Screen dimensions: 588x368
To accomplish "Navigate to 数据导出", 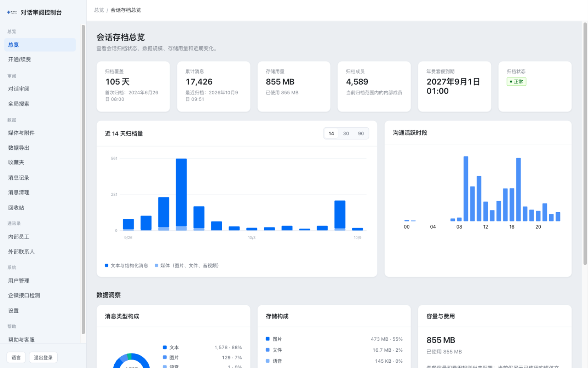I will pos(40,148).
